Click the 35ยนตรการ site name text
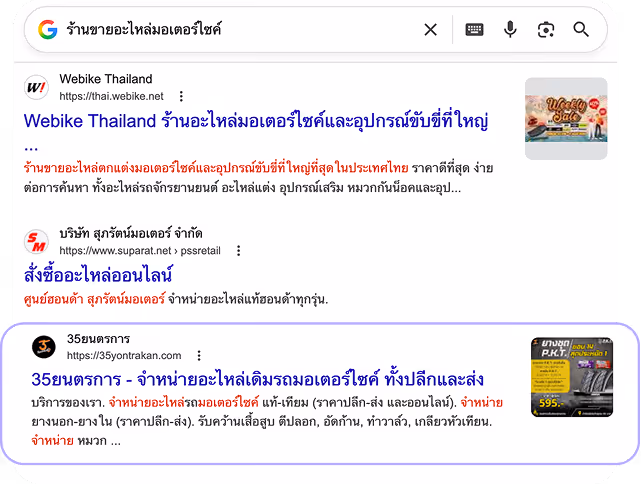Image resolution: width=641 pixels, height=484 pixels. point(99,339)
